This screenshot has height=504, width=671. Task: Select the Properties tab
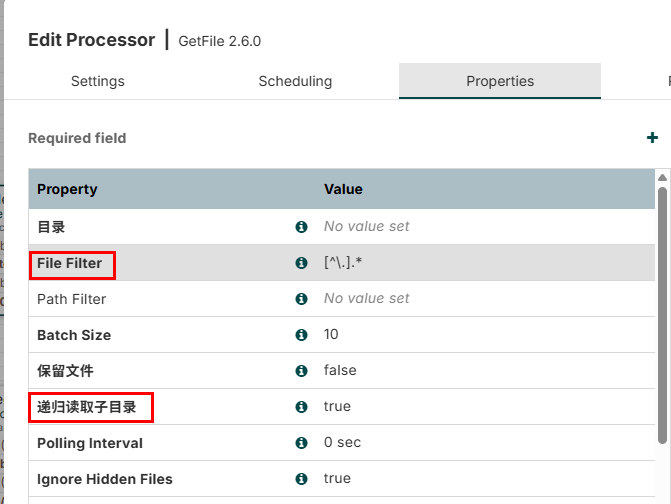click(500, 81)
